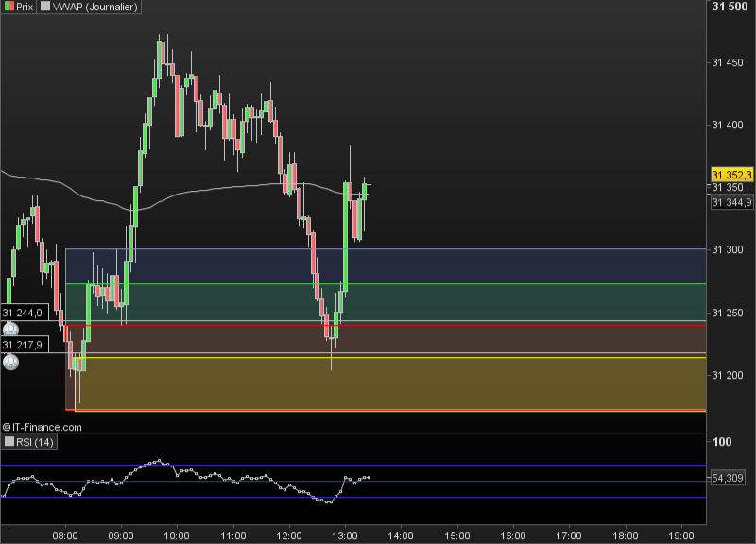Screen dimensions: 756x544
Task: Open the IT-Finance.com copyright link
Action: coord(42,427)
